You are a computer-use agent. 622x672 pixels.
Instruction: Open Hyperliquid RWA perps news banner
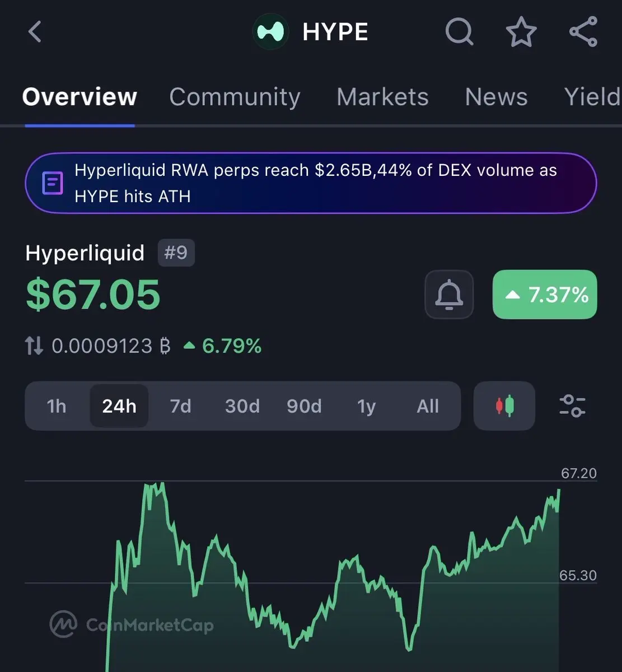point(311,183)
